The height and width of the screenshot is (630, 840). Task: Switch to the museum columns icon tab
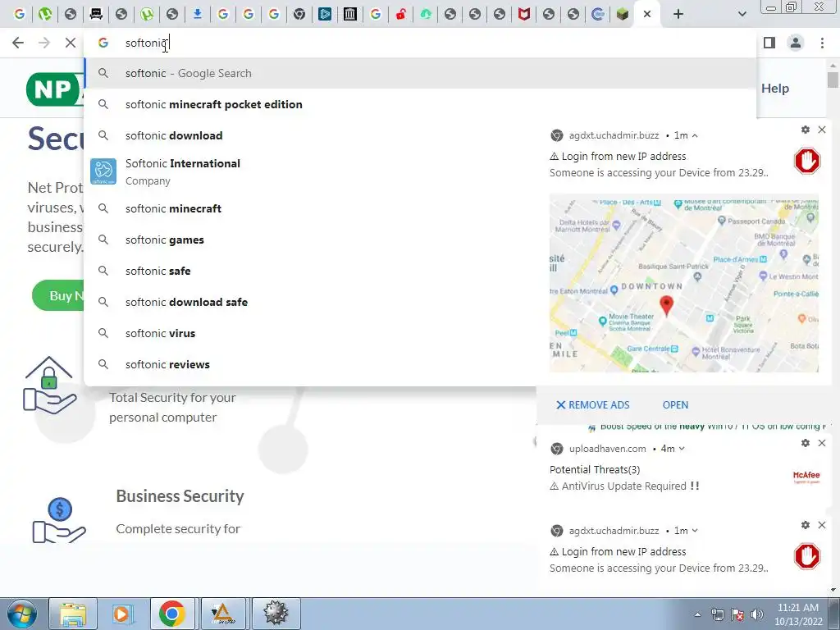(x=349, y=15)
